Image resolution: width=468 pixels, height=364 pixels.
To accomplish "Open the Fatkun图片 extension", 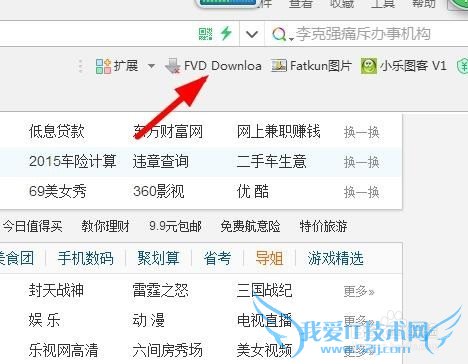I will coord(311,66).
